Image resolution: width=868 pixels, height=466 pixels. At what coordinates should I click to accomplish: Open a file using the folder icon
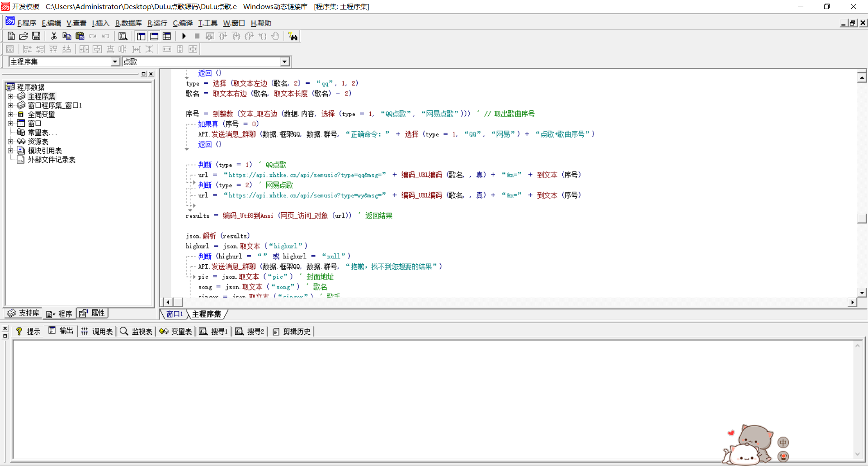(24, 36)
